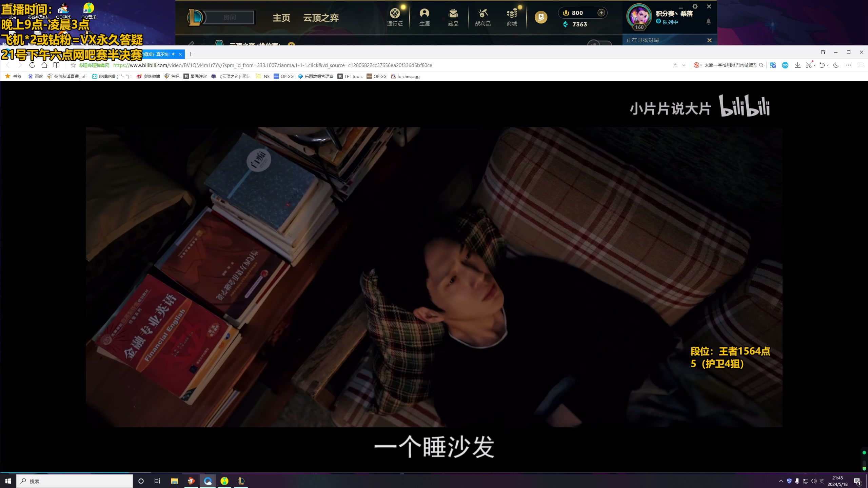Expand undo closed tabs dropdown arrow
This screenshot has height=488, width=868.
pos(828,65)
